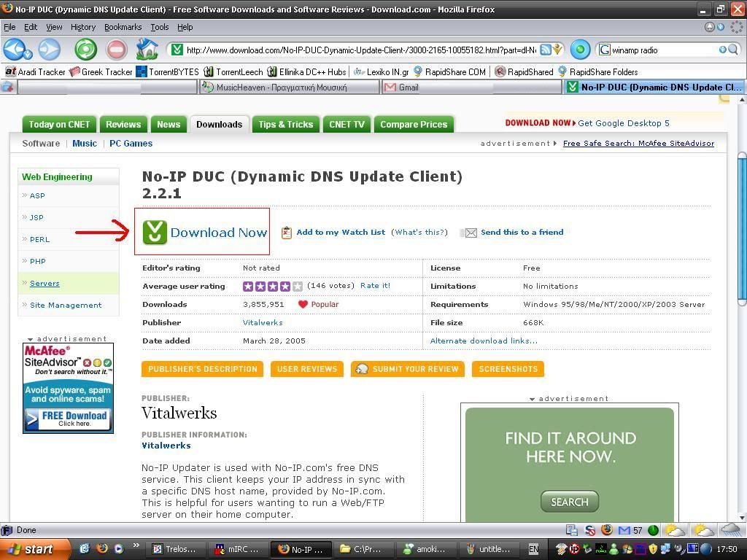Open the Bookmarks menu
This screenshot has height=560, width=747.
(x=123, y=27)
